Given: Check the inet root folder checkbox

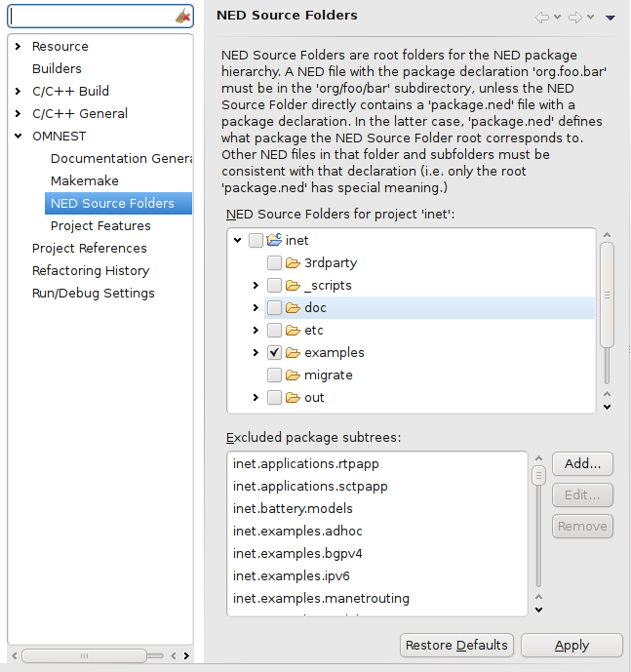Looking at the screenshot, I should point(256,241).
